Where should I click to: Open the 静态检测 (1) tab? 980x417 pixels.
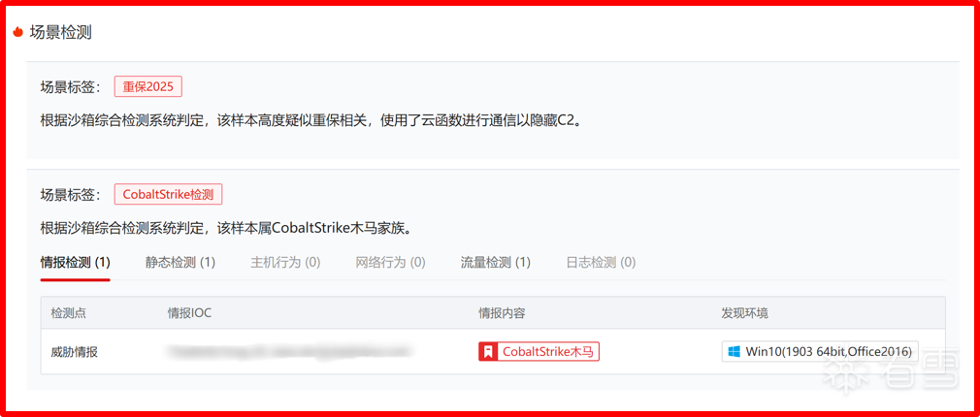pyautogui.click(x=180, y=263)
